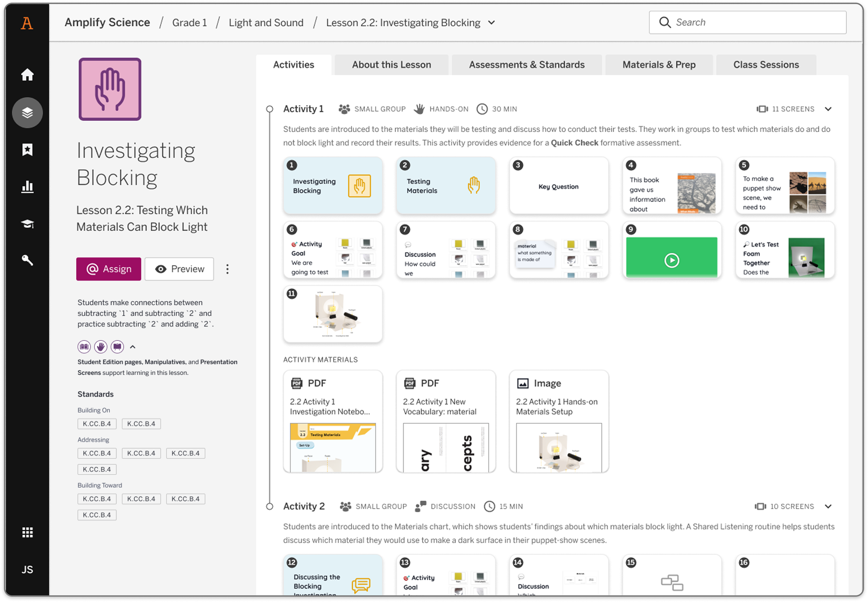Image resolution: width=868 pixels, height=602 pixels.
Task: Open the New Vocabulary: material PDF
Action: [x=446, y=421]
